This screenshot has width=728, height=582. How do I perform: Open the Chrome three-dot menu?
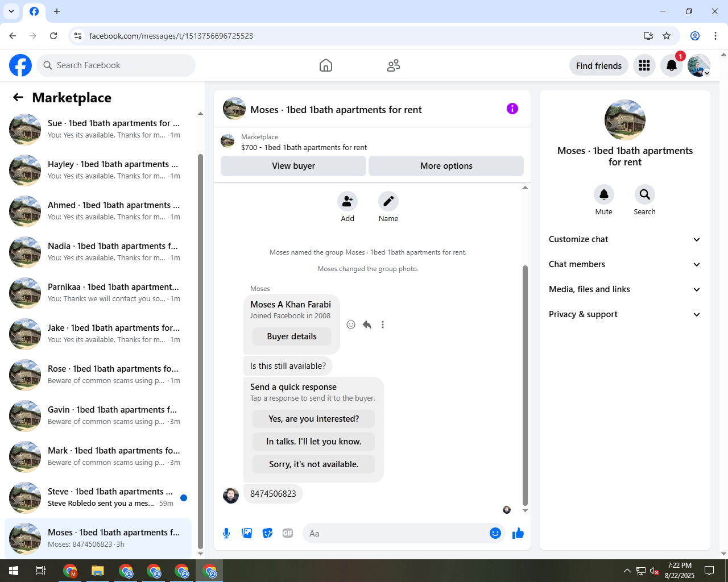tap(715, 36)
